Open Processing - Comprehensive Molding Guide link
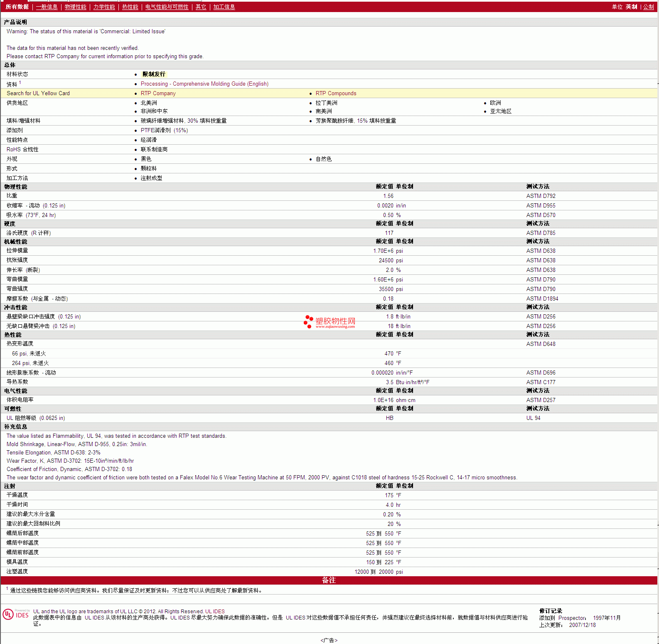659x644 pixels. [204, 84]
